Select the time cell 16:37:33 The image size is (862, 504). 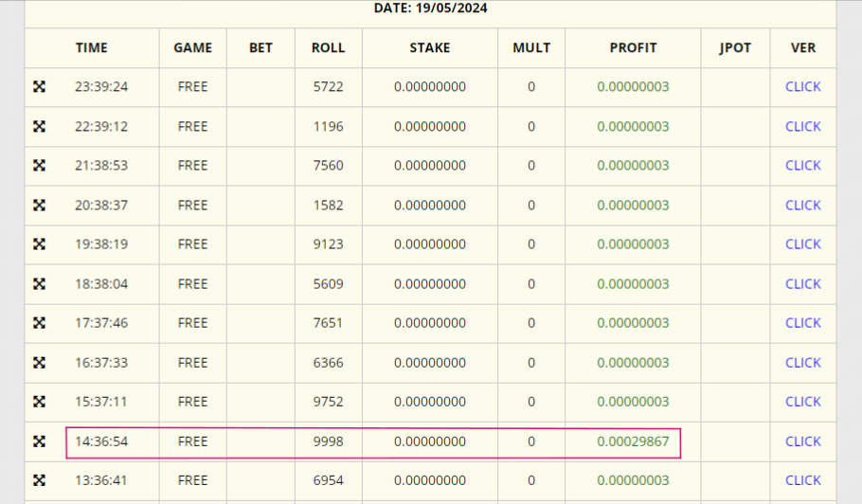click(x=101, y=363)
